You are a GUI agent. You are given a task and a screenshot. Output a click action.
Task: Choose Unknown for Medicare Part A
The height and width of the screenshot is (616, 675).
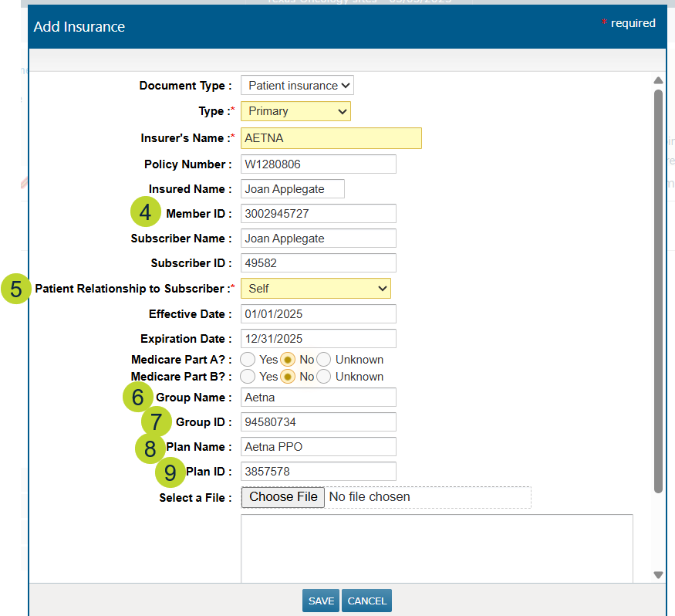(324, 360)
